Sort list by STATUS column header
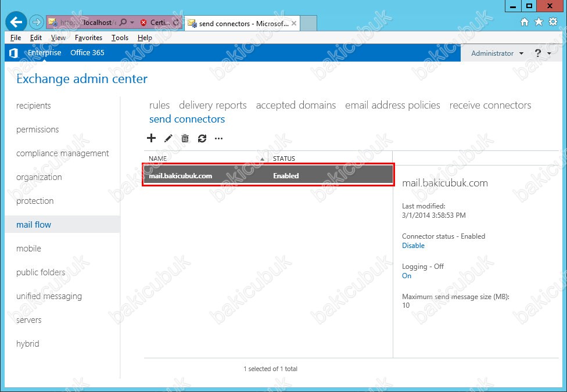The image size is (567, 392). 284,159
